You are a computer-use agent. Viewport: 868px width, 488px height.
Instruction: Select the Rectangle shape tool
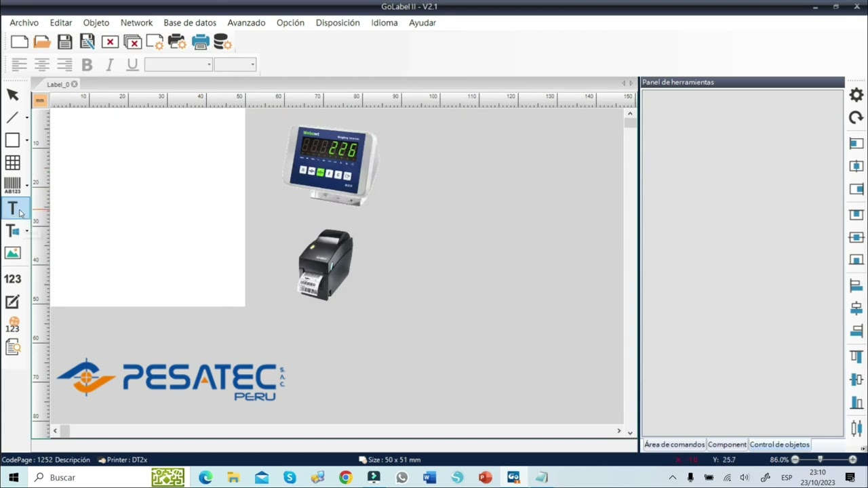click(12, 140)
